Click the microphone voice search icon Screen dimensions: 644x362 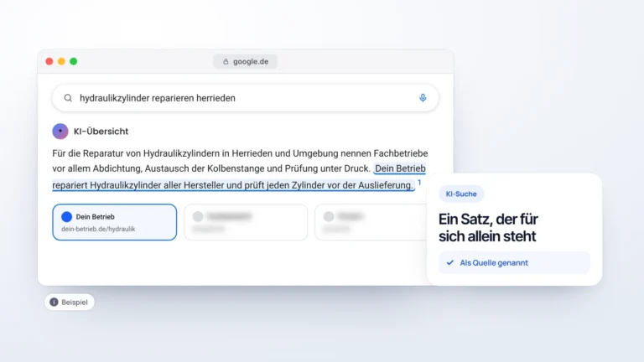tap(423, 98)
